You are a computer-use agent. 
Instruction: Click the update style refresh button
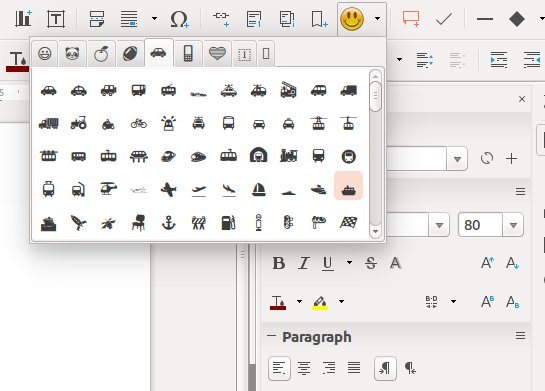click(487, 158)
